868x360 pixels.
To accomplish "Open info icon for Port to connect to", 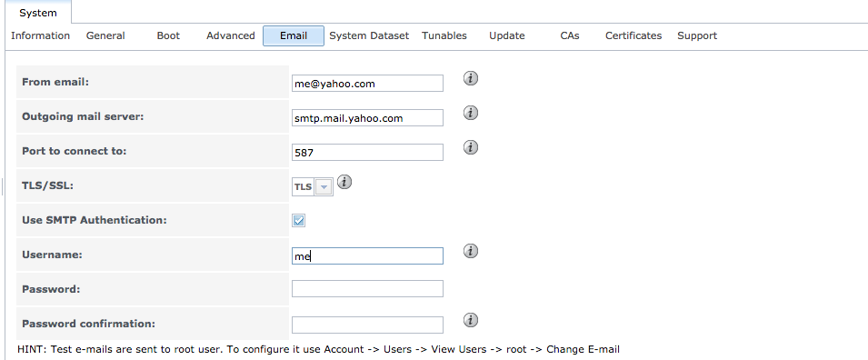I will [x=471, y=147].
